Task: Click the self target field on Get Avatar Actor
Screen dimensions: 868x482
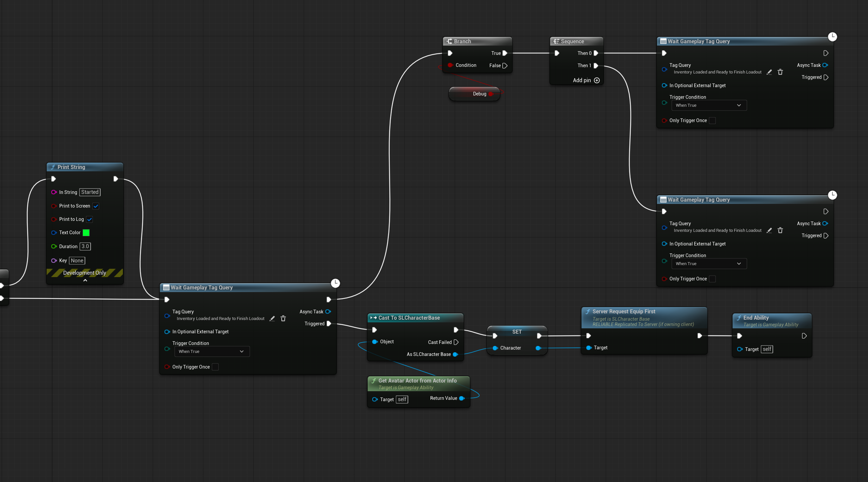Action: [x=402, y=399]
